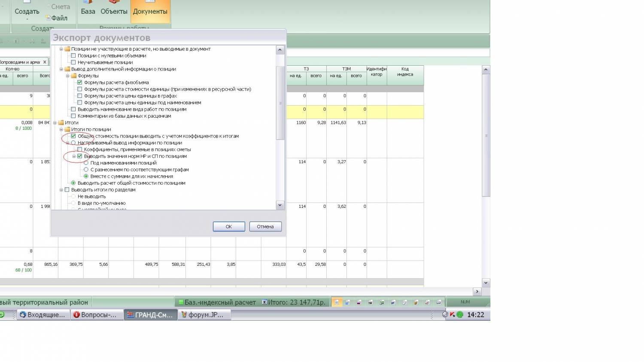The height and width of the screenshot is (362, 644).
Task: Enable 'Формулы расчета стоимости единицы' checkbox
Action: [x=80, y=89]
